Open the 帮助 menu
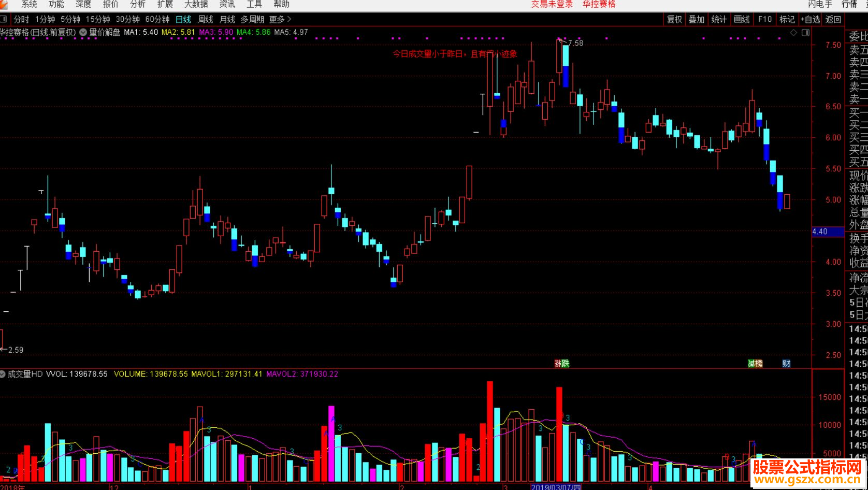The image size is (868, 490). click(x=281, y=4)
